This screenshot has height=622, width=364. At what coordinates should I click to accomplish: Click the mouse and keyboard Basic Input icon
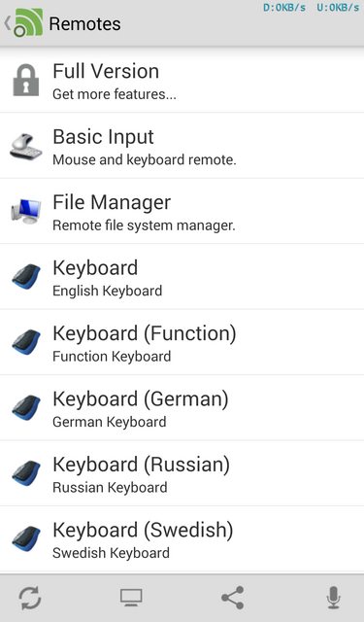click(x=26, y=147)
